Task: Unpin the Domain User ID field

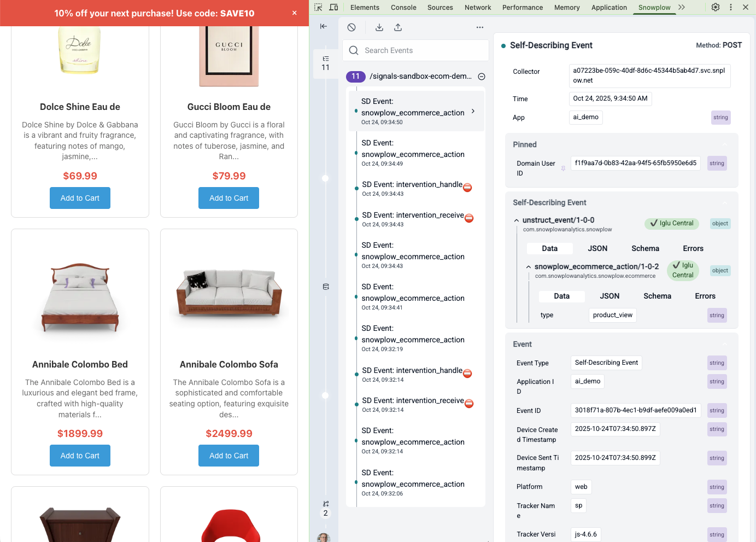Action: pyautogui.click(x=563, y=168)
